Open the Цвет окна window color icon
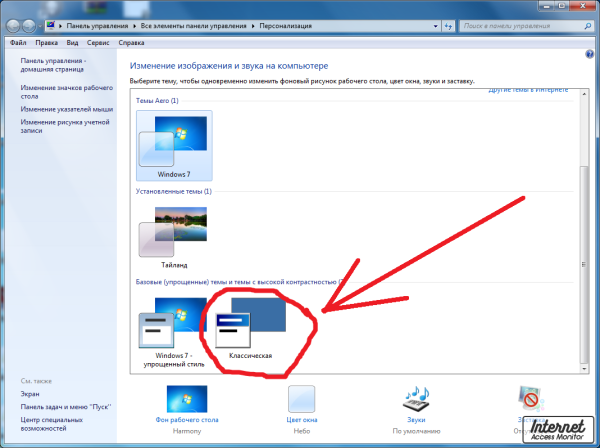 click(302, 399)
